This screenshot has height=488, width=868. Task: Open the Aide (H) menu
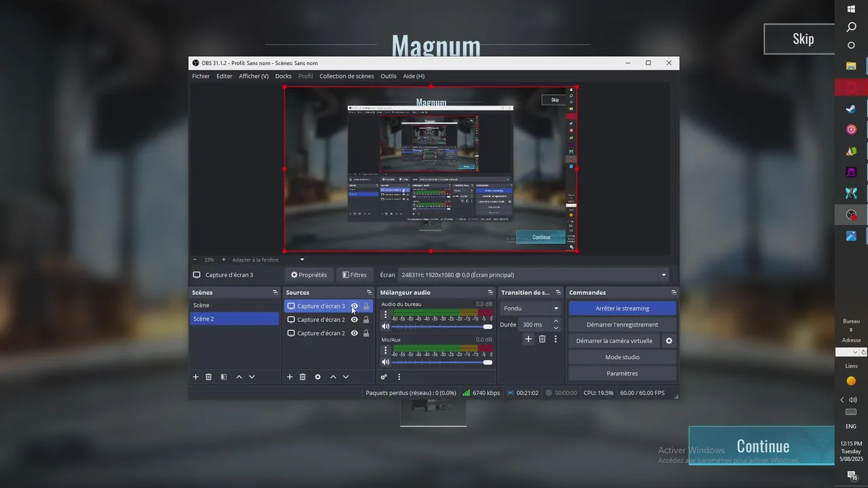click(414, 76)
